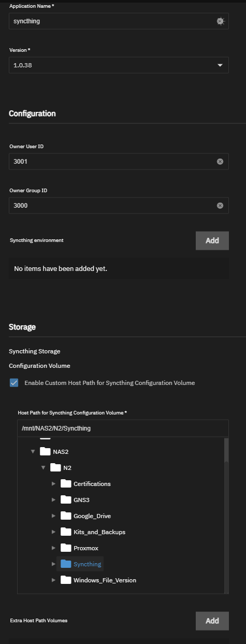Viewport: 246px width, 644px height.
Task: Select the GNS3 folder icon
Action: click(x=65, y=500)
